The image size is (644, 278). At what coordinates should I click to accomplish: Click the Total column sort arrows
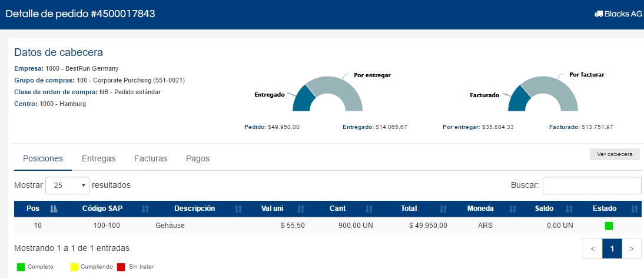pyautogui.click(x=443, y=208)
